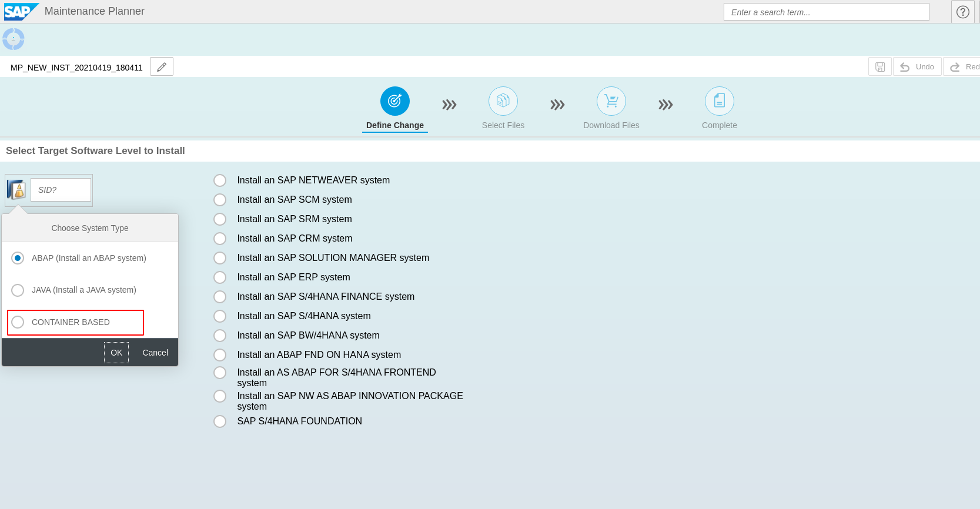Open the Complete step icon
The height and width of the screenshot is (509, 980).
pyautogui.click(x=720, y=101)
